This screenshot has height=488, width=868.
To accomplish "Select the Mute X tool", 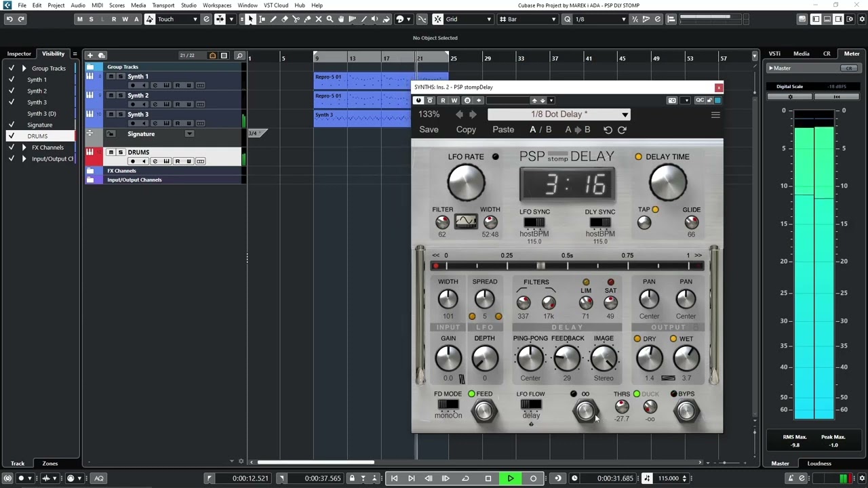I will click(x=319, y=19).
